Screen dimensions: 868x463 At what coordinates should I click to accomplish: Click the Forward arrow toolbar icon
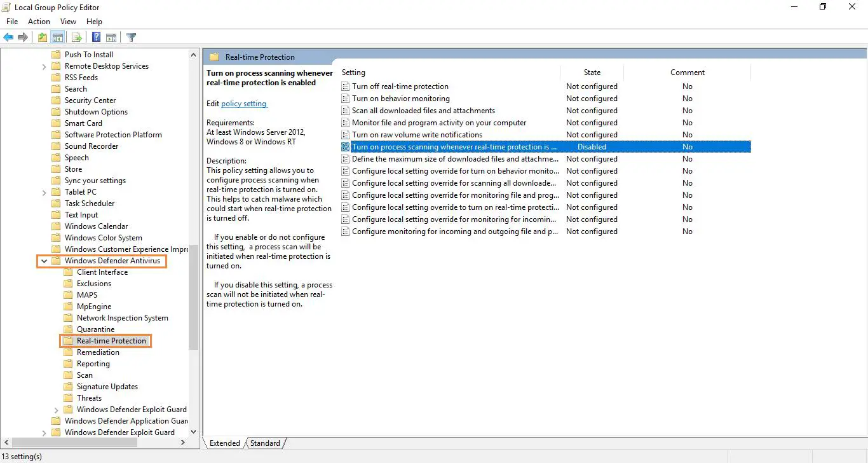pos(23,38)
